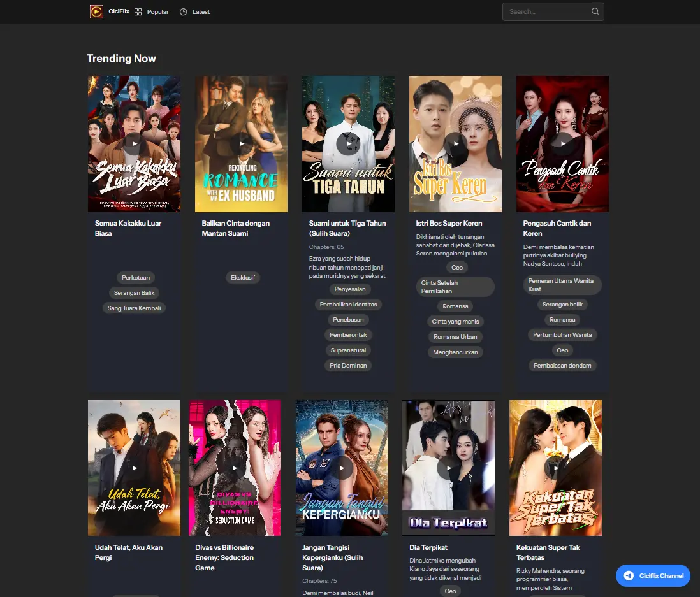The width and height of the screenshot is (700, 597).
Task: Open Popular via its grid icon
Action: (138, 11)
